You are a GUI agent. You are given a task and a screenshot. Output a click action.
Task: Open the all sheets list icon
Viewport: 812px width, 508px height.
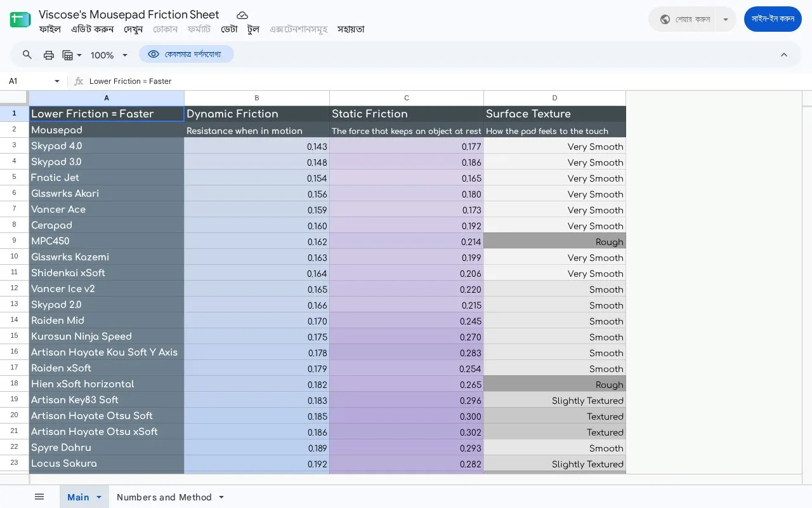(x=39, y=497)
